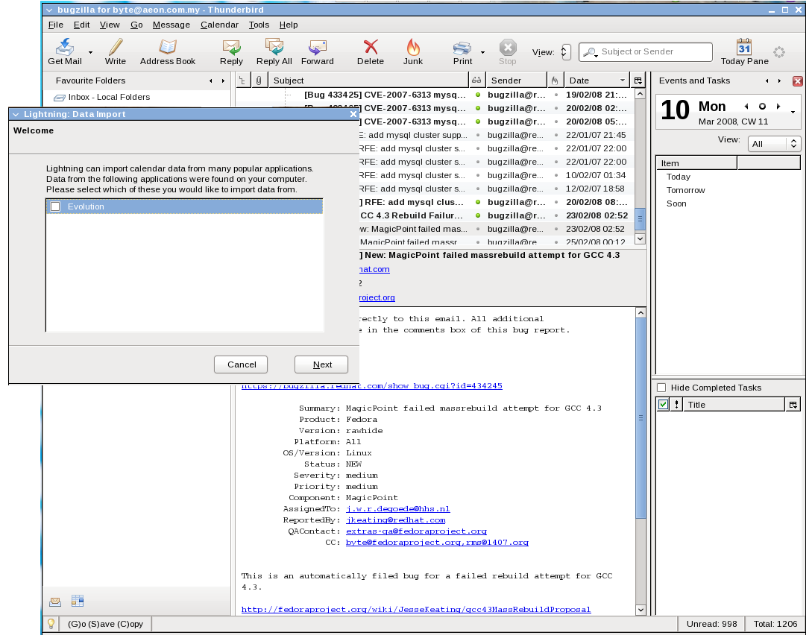812x644 pixels.
Task: Close the Events and Tasks pane
Action: point(798,80)
